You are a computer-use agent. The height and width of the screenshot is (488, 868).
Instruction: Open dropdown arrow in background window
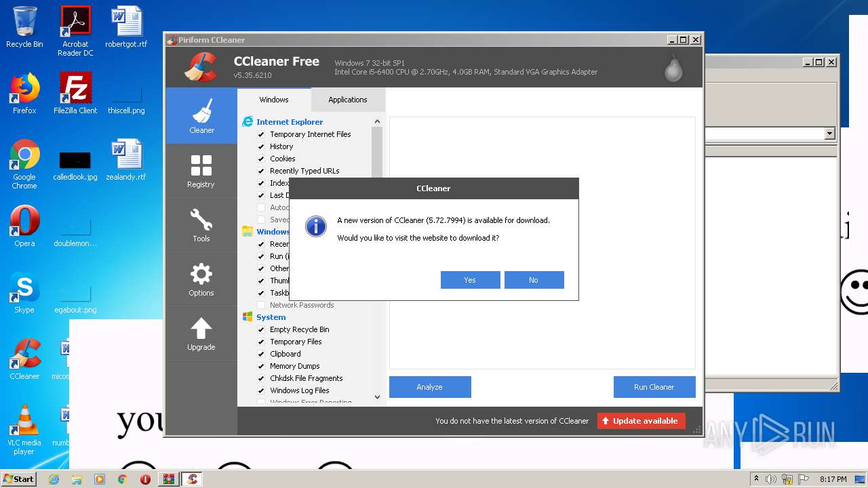[x=829, y=134]
